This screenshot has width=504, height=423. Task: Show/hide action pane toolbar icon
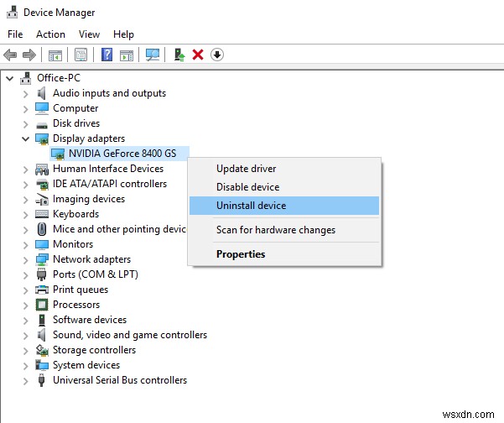tap(127, 55)
